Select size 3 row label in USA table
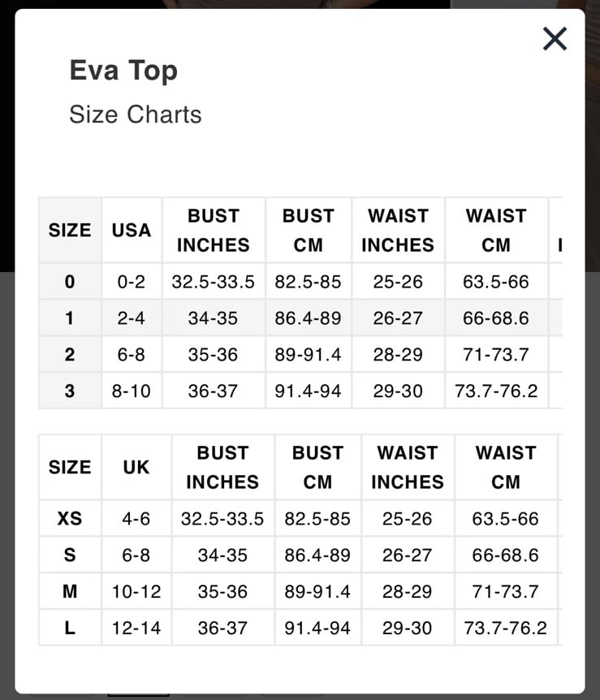This screenshot has height=700, width=600. click(x=70, y=391)
